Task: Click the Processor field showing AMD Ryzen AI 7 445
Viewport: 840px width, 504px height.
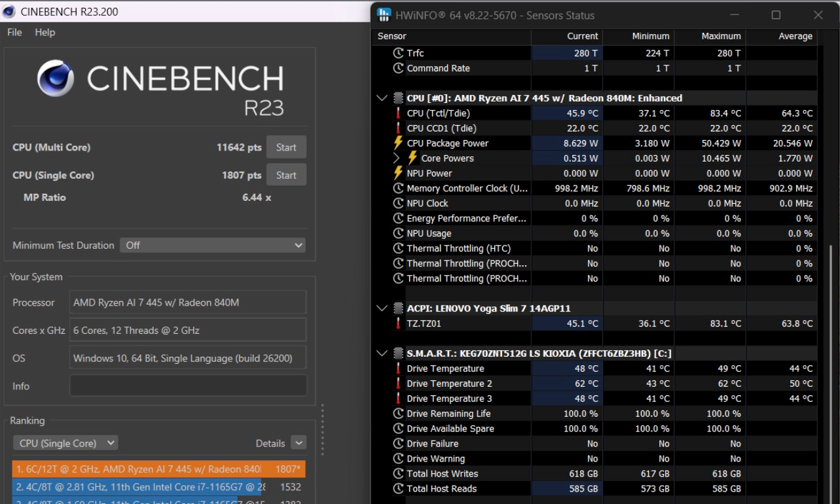Action: [188, 302]
